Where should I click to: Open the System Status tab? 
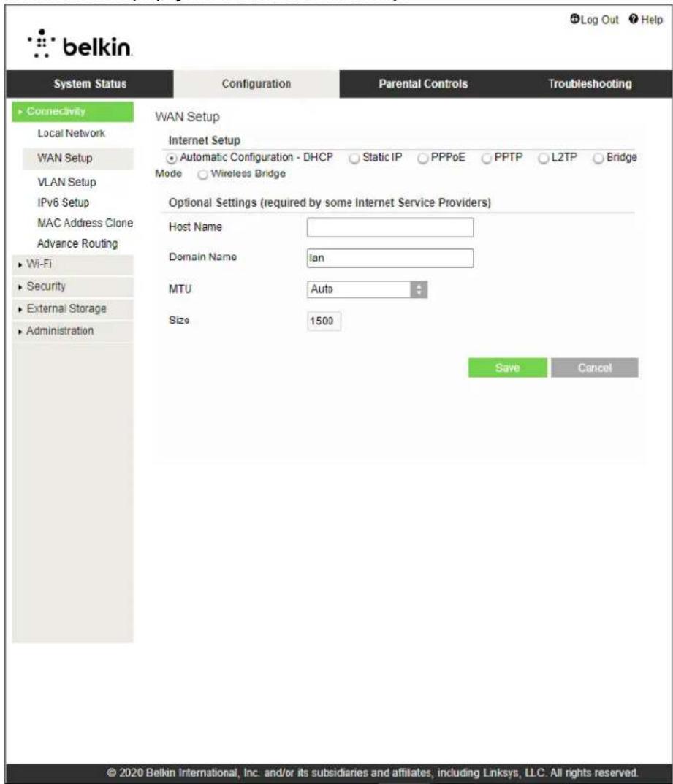pyautogui.click(x=90, y=83)
